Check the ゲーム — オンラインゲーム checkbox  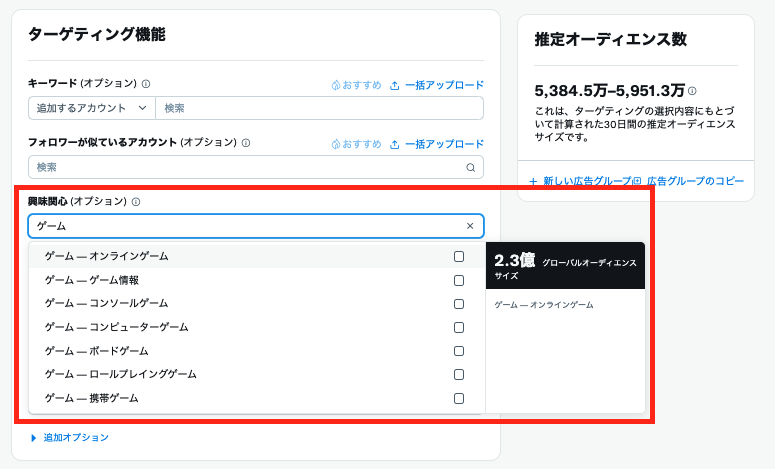tap(459, 256)
